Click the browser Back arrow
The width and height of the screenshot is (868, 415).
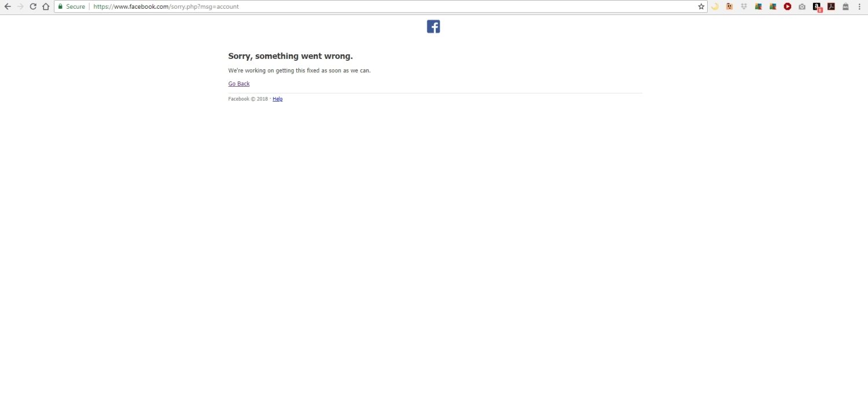click(x=8, y=6)
